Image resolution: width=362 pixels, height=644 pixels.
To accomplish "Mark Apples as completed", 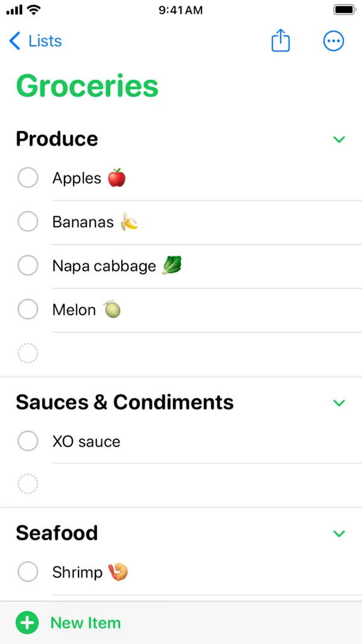I will click(x=28, y=177).
